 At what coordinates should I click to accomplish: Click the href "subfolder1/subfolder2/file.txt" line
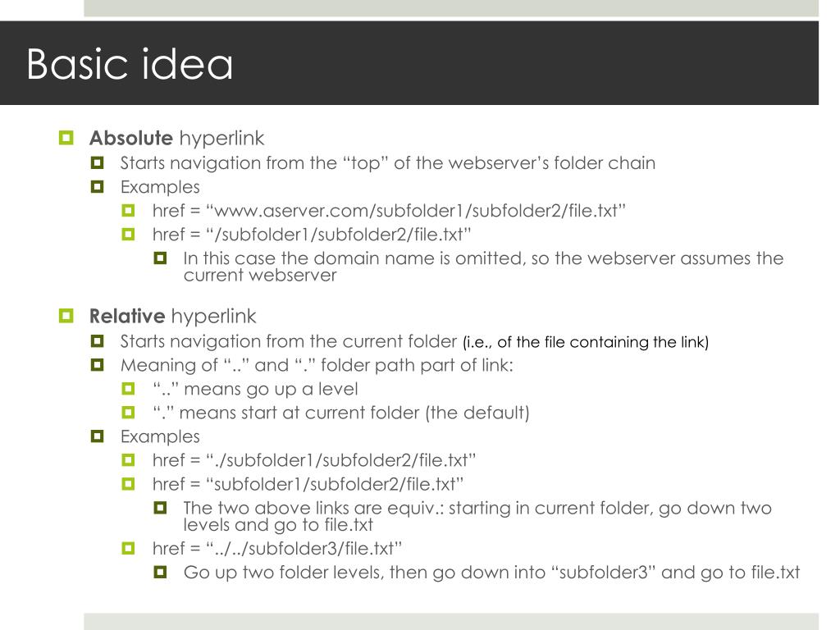click(x=308, y=484)
